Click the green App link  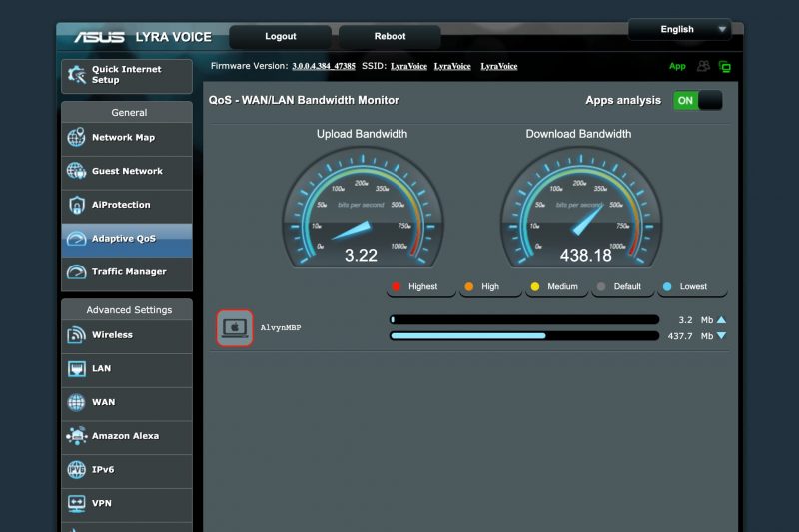[x=677, y=66]
